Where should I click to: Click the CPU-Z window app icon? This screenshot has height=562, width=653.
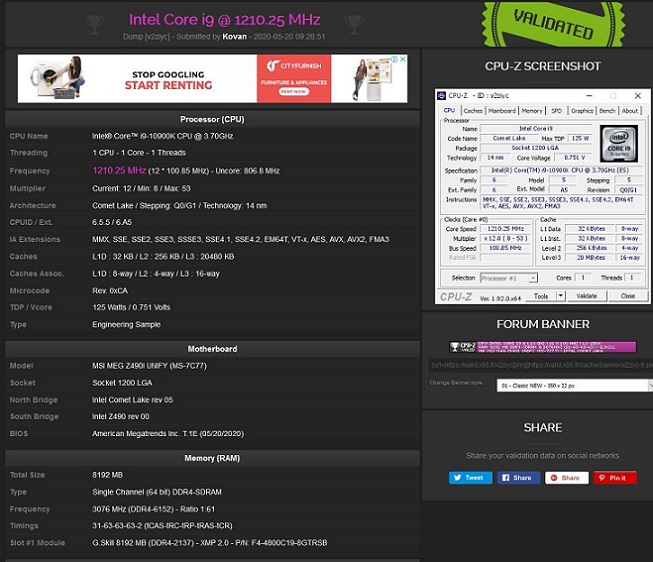[441, 96]
